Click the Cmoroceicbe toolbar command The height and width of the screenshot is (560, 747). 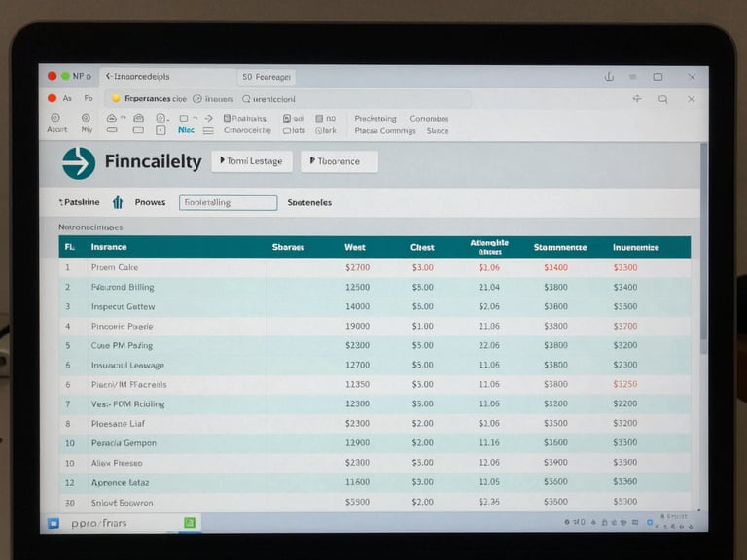[x=247, y=130]
